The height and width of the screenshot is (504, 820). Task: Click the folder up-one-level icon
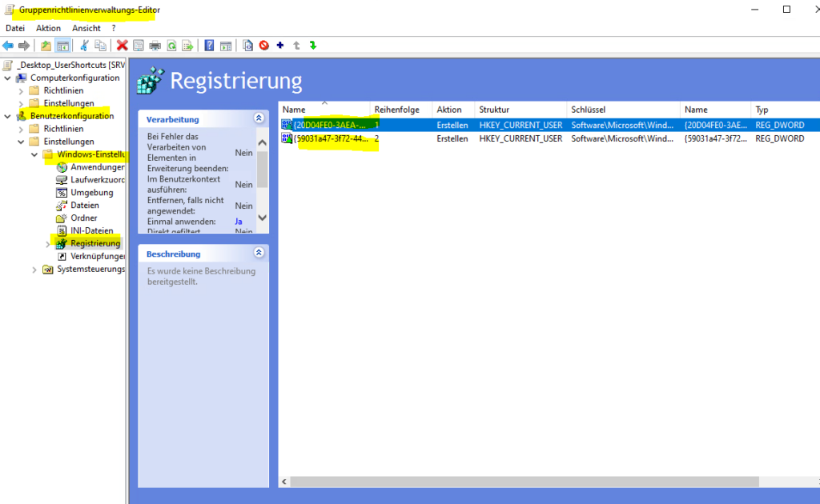(x=46, y=46)
